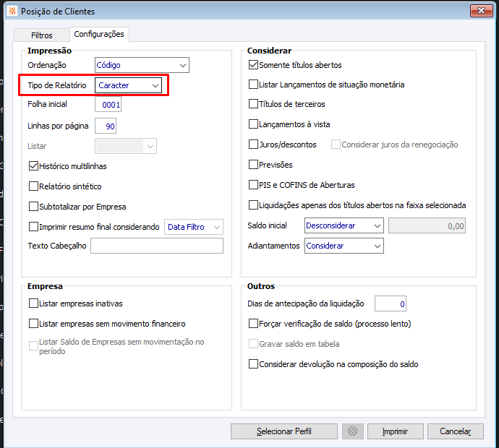499x448 pixels.
Task: Check Títulos de terceiros
Action: (x=254, y=104)
